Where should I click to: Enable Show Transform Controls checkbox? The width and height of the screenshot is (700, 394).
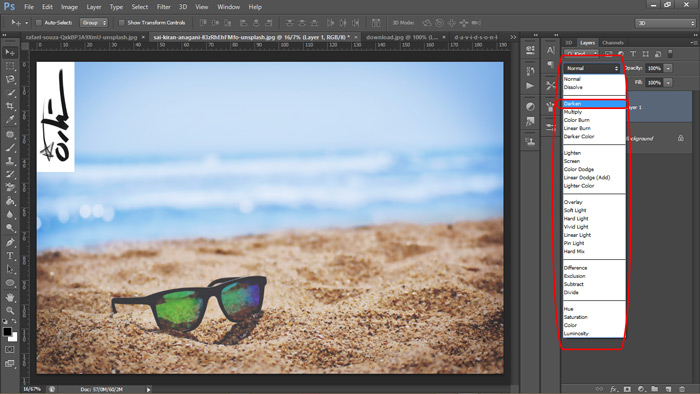[x=121, y=23]
